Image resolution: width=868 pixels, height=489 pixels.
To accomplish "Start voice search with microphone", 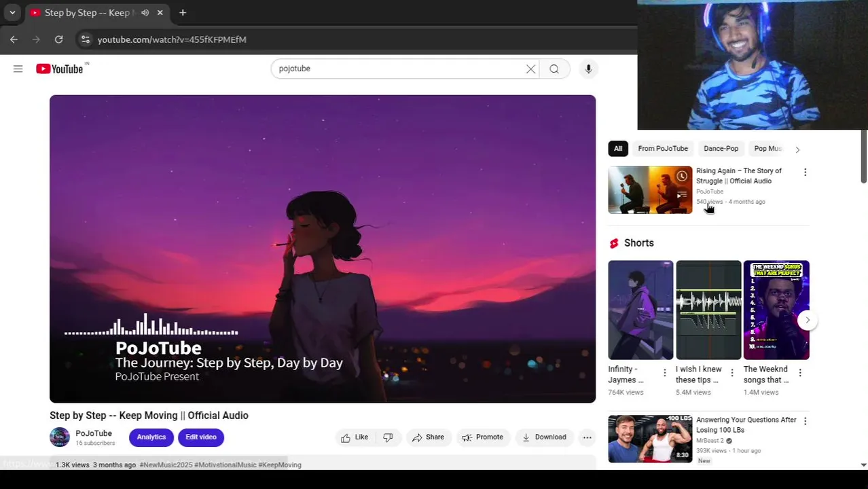I will pos(588,69).
